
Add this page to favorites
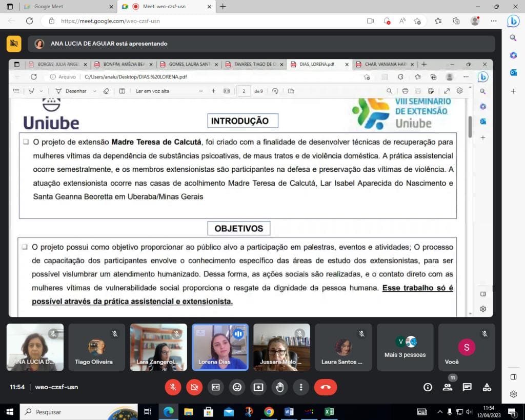tap(417, 21)
